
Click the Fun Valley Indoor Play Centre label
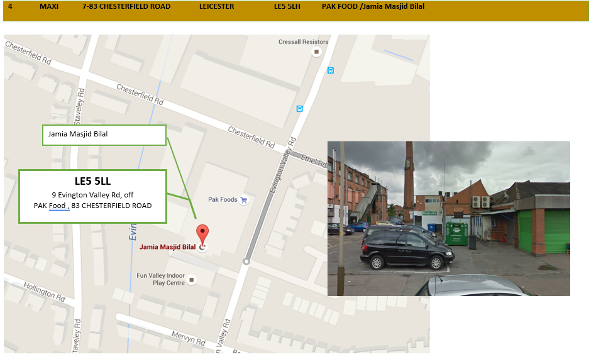point(160,279)
